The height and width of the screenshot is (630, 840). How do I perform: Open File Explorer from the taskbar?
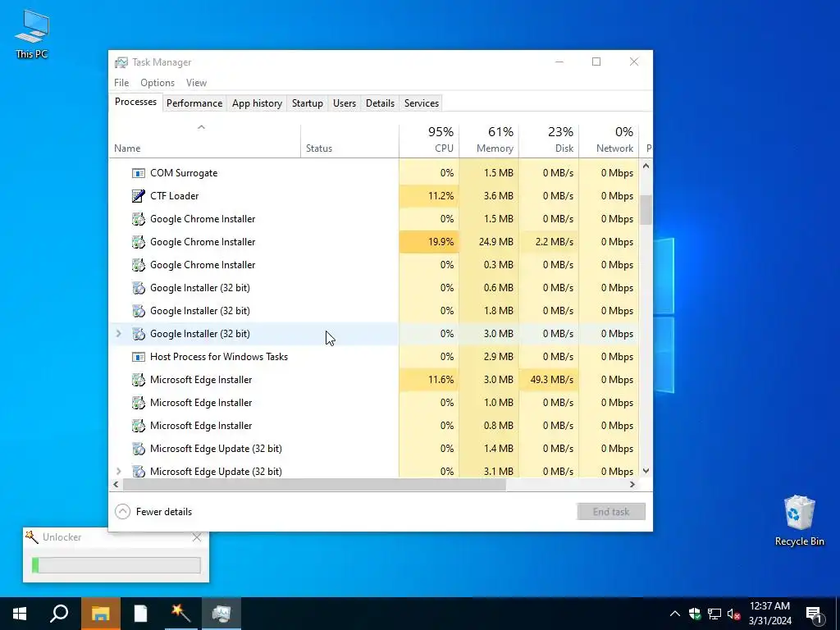pyautogui.click(x=100, y=614)
